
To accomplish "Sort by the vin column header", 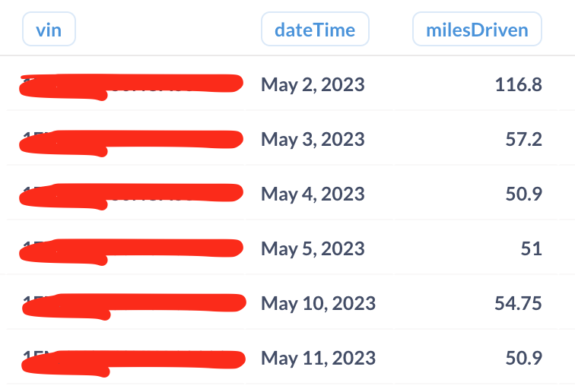I will click(49, 30).
